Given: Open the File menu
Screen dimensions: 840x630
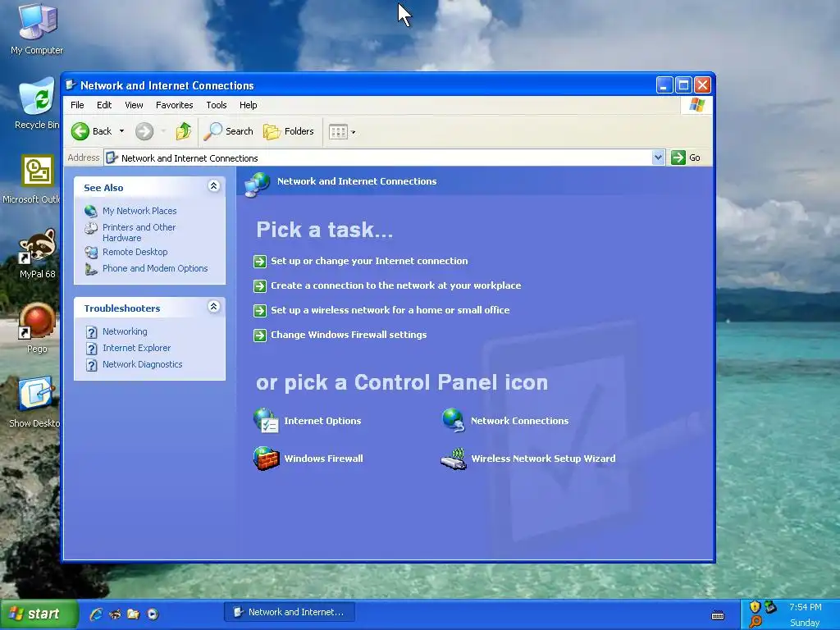Looking at the screenshot, I should tap(77, 105).
